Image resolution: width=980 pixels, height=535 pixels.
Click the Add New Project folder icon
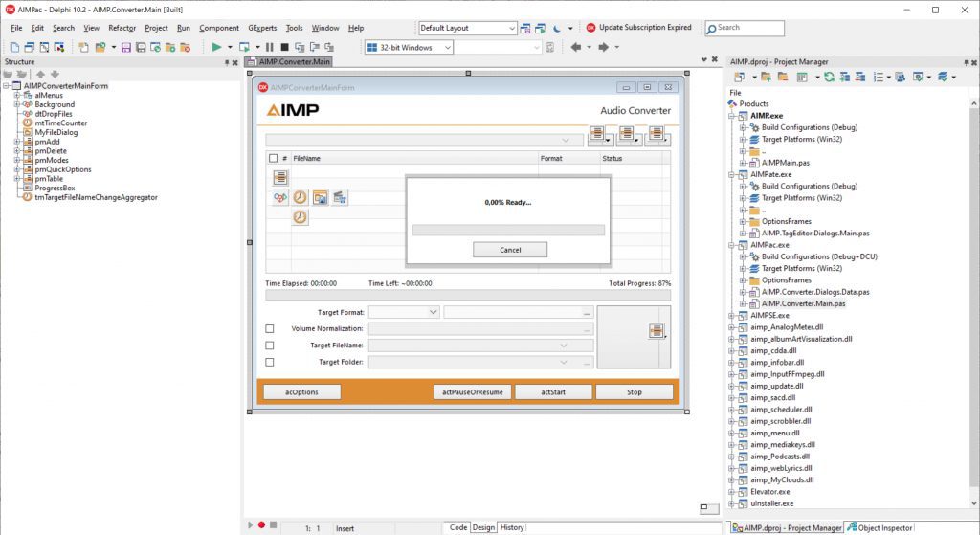(x=766, y=77)
